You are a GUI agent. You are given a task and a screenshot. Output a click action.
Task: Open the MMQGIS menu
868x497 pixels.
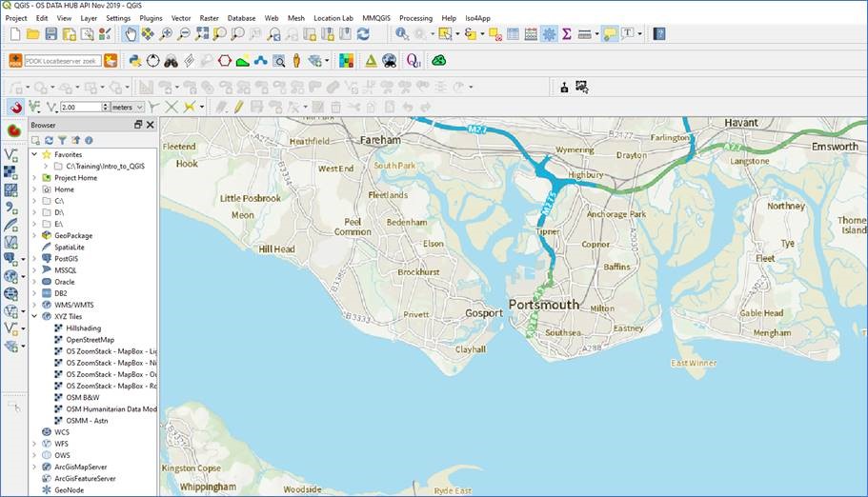pos(375,18)
